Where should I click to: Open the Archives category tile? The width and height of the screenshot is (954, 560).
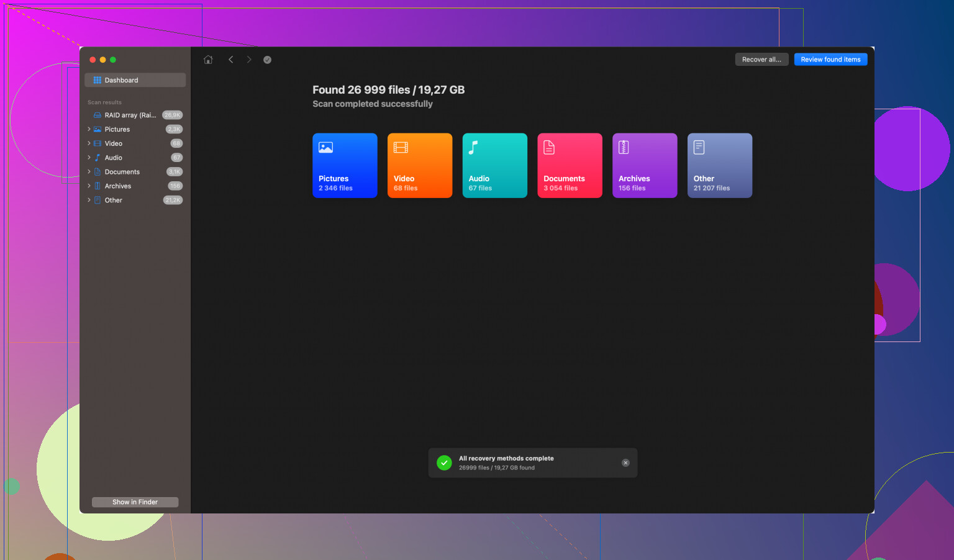pos(645,166)
